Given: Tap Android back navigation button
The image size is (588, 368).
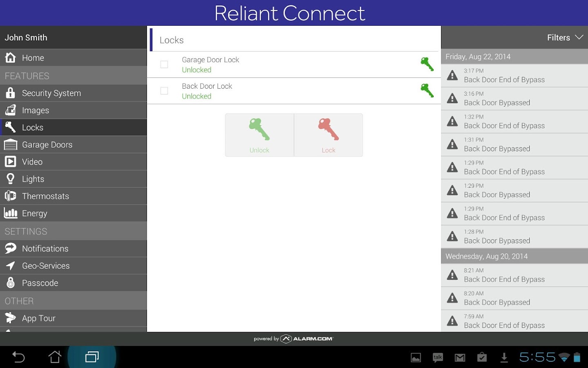Looking at the screenshot, I should [x=18, y=357].
